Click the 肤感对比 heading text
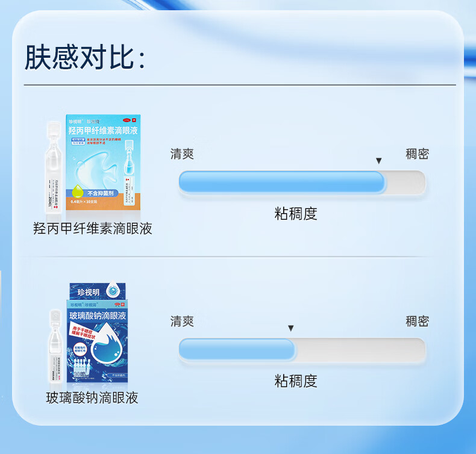Image resolution: width=476 pixels, height=454 pixels. (x=85, y=57)
